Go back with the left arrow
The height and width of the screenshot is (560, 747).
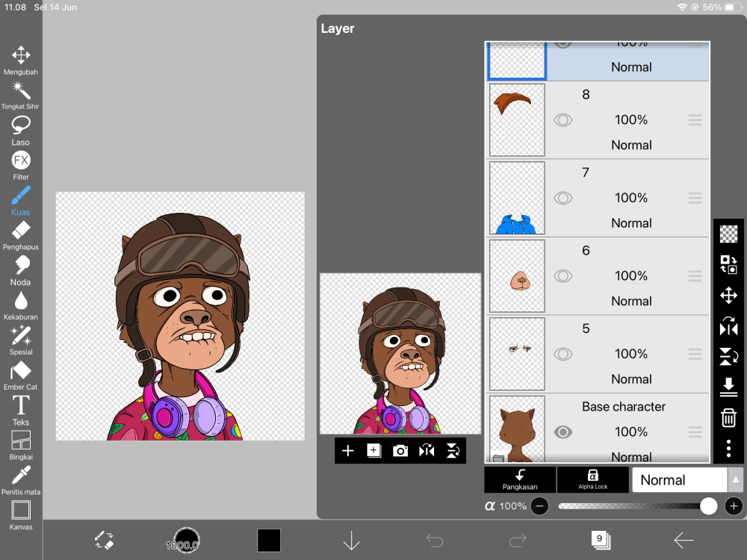point(684,540)
